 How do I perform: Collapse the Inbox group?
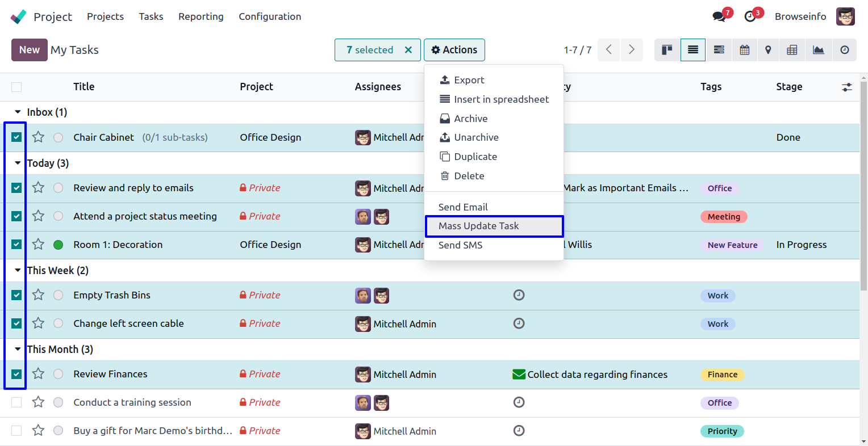[x=18, y=112]
